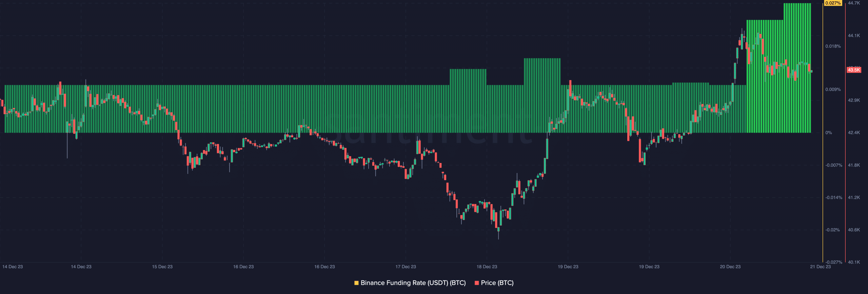The width and height of the screenshot is (868, 294).
Task: Click the 0% funding rate axis label
Action: coord(829,133)
